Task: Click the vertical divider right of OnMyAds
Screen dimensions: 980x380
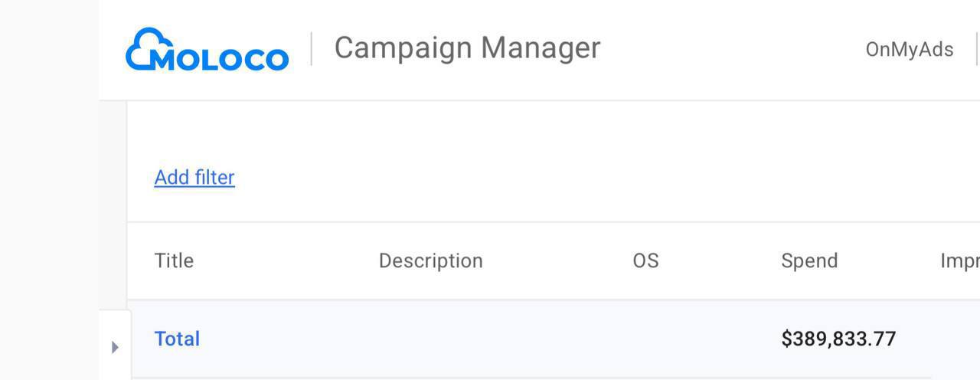Action: click(977, 48)
